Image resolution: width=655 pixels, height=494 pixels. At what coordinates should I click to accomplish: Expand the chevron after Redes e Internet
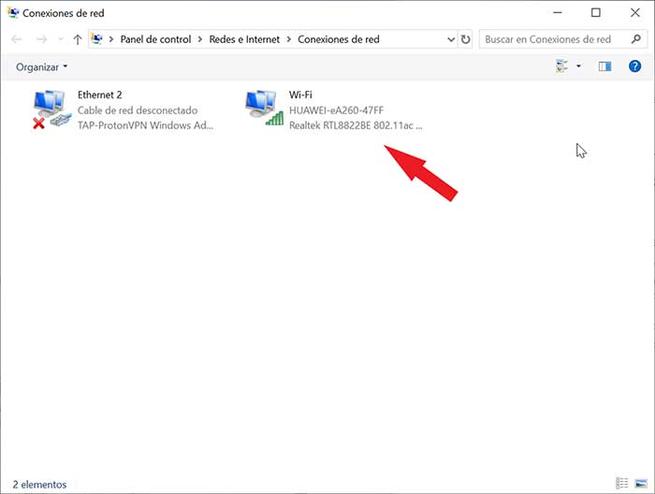[x=289, y=39]
